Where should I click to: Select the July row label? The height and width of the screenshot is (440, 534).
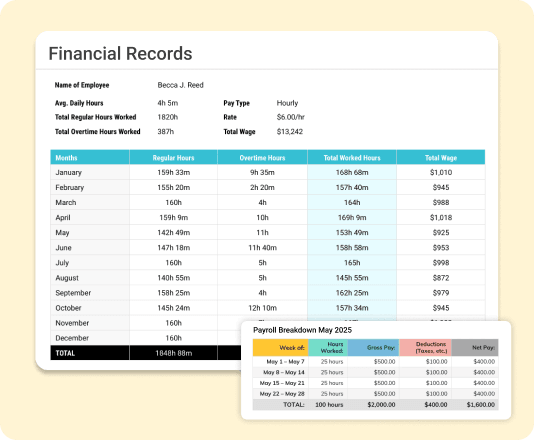62,263
